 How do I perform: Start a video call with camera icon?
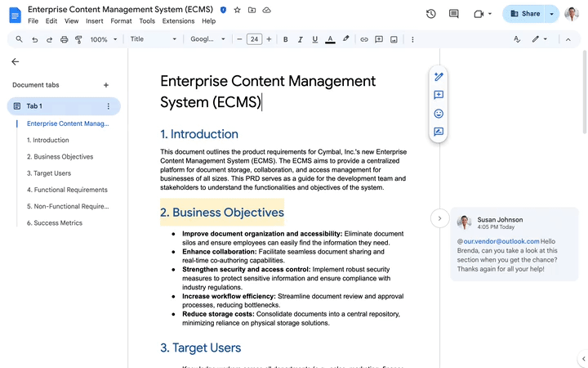click(x=479, y=14)
